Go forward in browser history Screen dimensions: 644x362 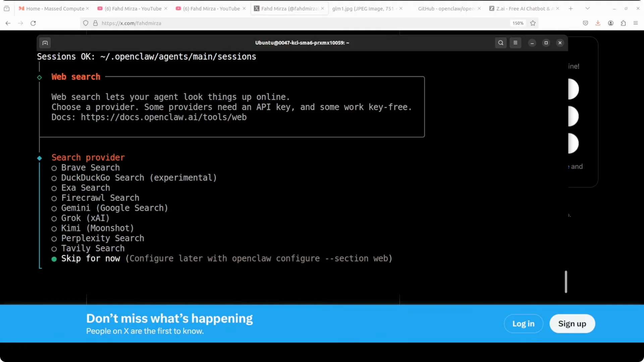coord(20,23)
